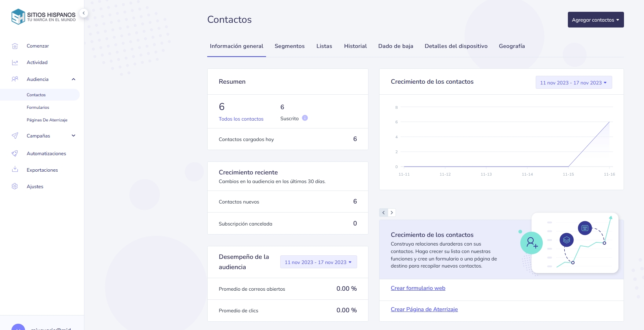Click the Ajustes gear icon
This screenshot has height=330, width=644.
click(x=15, y=186)
